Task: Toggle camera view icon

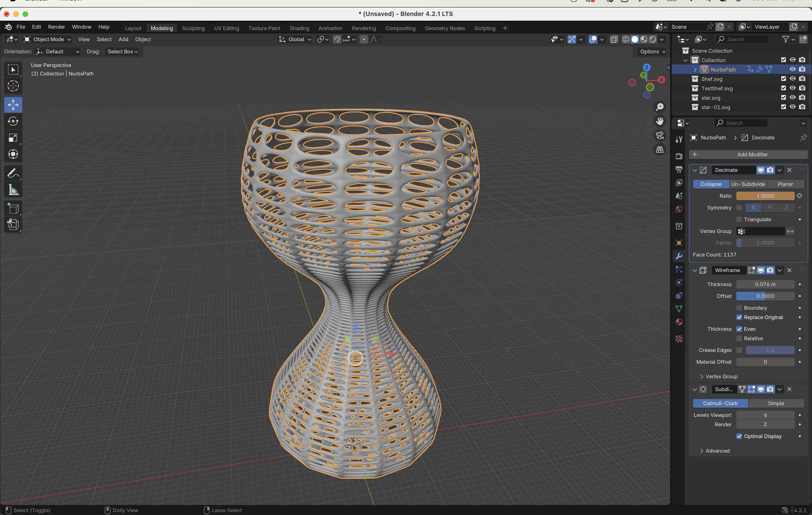Action: 660,135
